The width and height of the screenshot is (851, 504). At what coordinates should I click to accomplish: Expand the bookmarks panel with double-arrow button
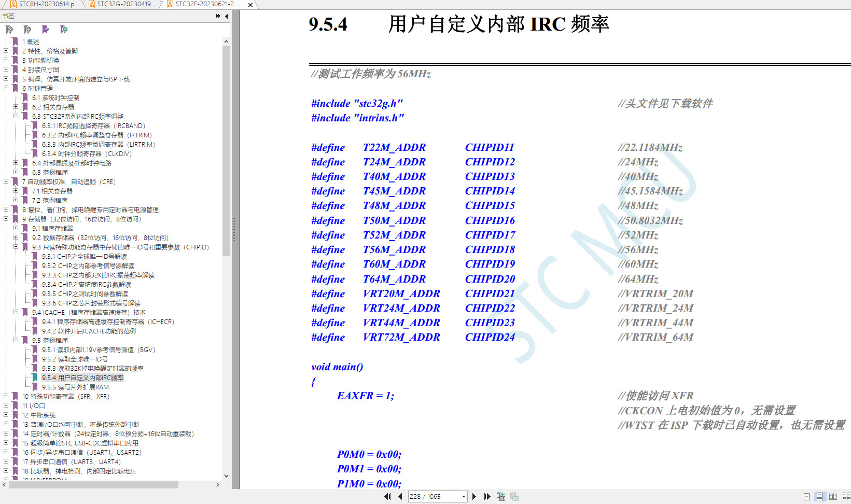pos(218,16)
